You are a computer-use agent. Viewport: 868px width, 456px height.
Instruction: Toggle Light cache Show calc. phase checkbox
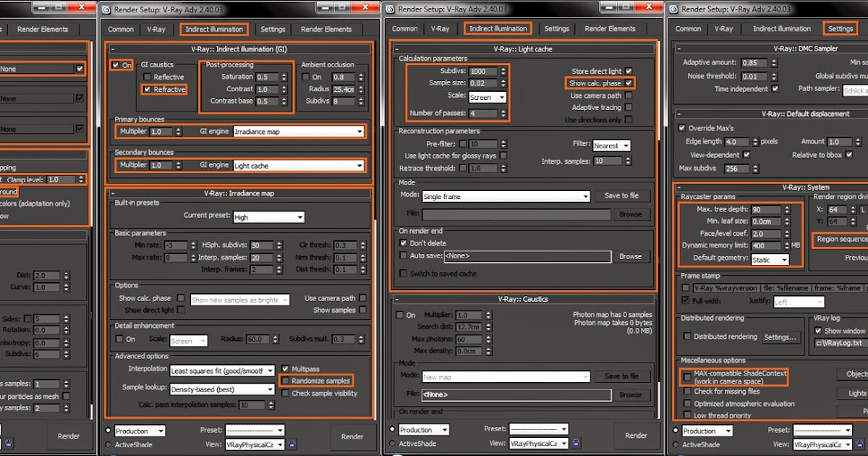[x=629, y=83]
